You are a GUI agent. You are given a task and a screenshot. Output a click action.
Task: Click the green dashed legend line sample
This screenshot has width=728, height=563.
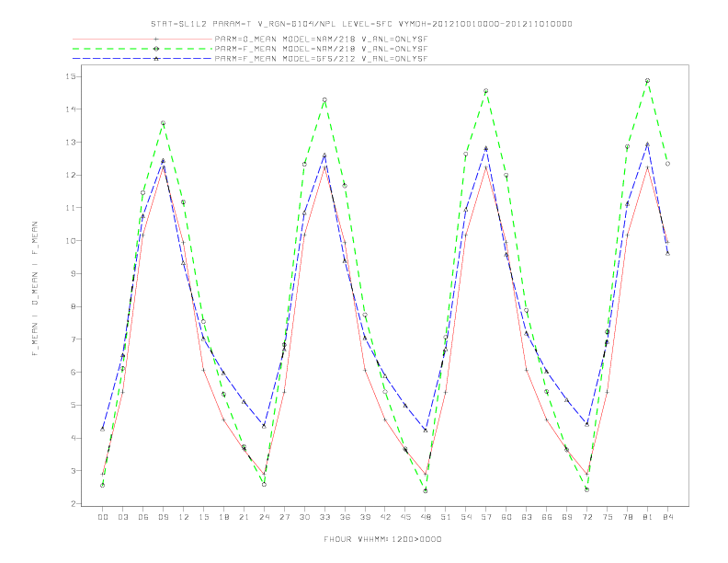coord(142,49)
